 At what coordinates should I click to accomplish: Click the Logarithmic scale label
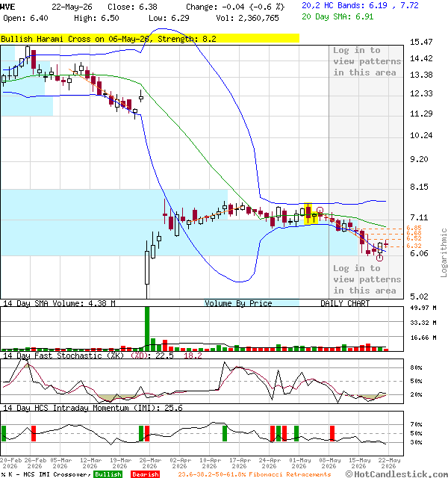point(444,252)
